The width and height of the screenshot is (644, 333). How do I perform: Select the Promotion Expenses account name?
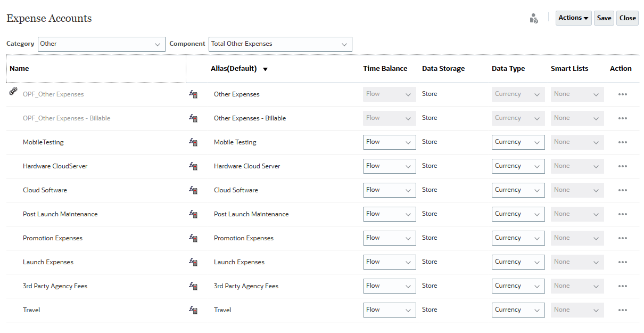tap(53, 238)
